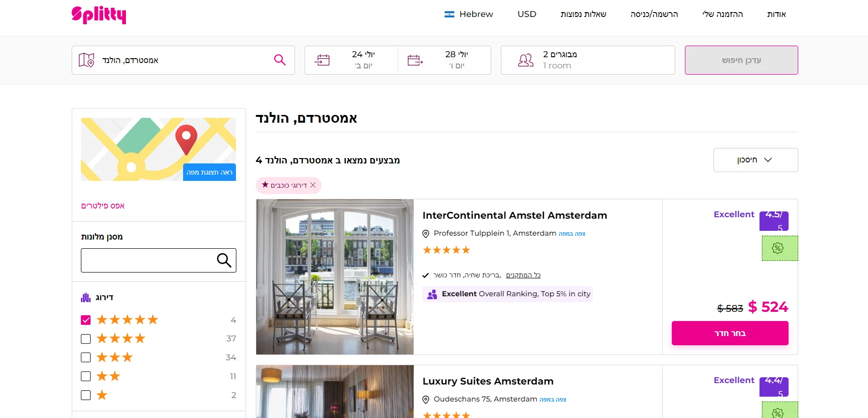
Task: Open the Hebrew language selector
Action: point(468,15)
